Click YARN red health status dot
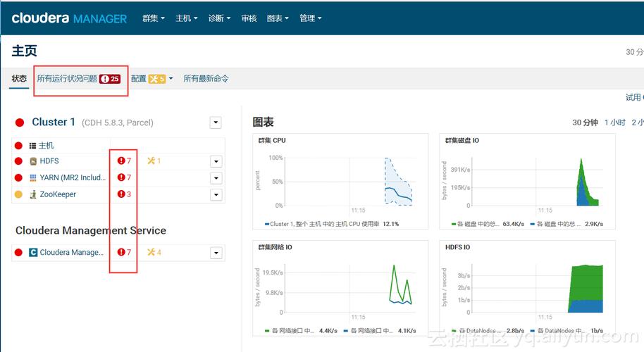 tap(18, 177)
